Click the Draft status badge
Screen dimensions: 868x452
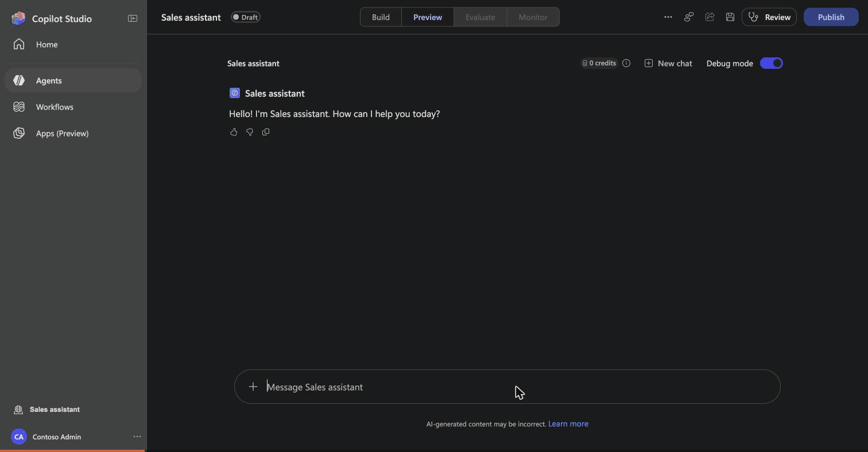246,17
